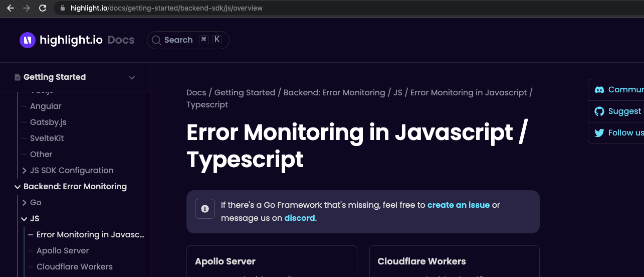
Task: Click the Command-K shortcut badge in Search
Action: tap(210, 40)
